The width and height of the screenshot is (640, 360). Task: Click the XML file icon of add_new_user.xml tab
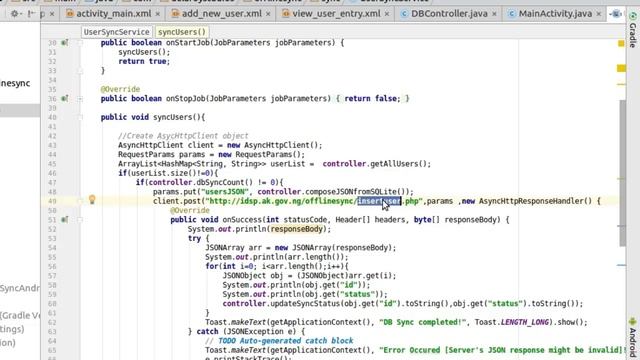coord(175,14)
